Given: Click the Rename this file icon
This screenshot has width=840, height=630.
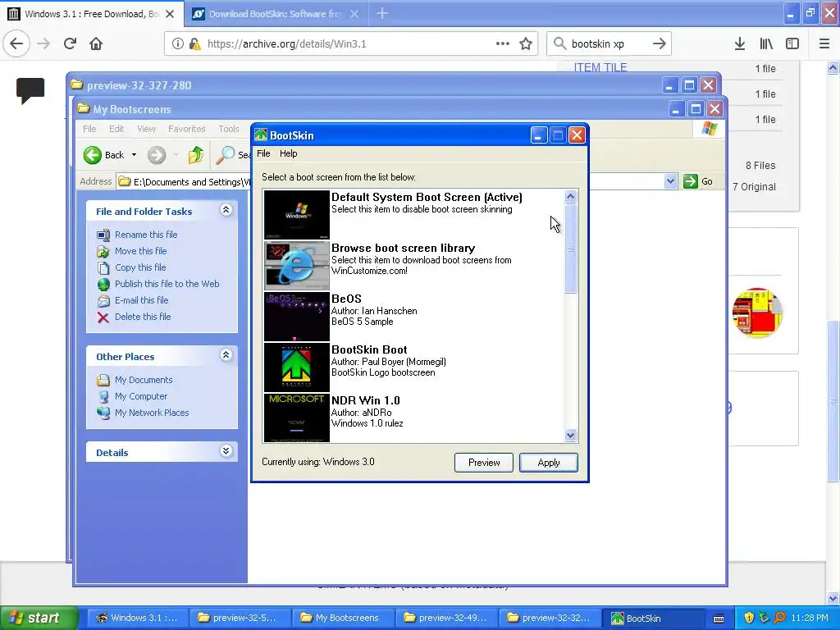Looking at the screenshot, I should 103,235.
